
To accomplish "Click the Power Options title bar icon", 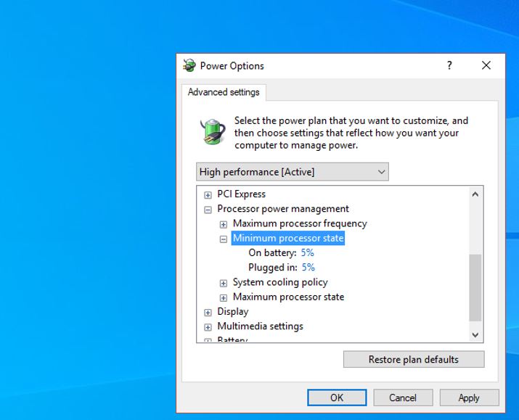I will tap(189, 66).
